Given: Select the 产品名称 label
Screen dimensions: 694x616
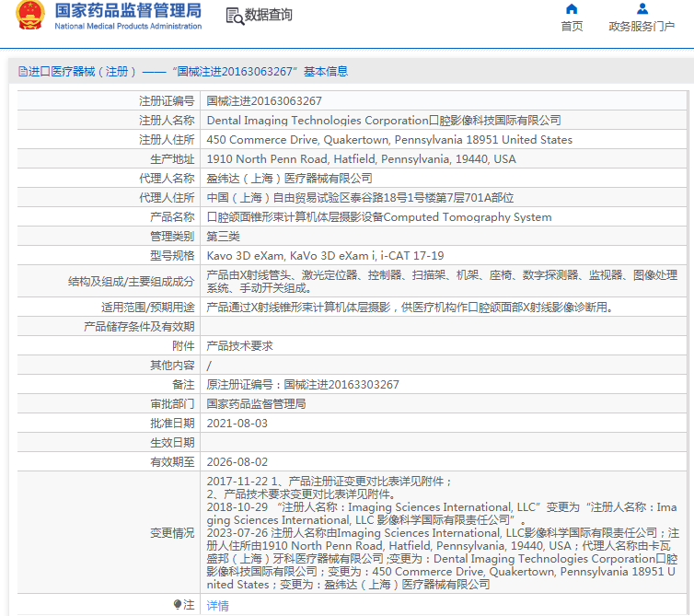Looking at the screenshot, I should coord(172,217).
